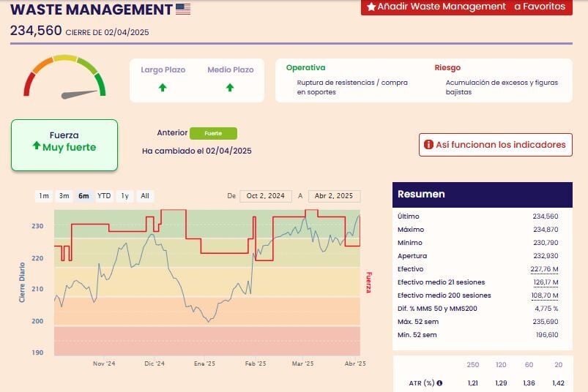Screen dimensions: 588x392
Task: Click the Feb '25 x-axis label
Action: click(256, 363)
